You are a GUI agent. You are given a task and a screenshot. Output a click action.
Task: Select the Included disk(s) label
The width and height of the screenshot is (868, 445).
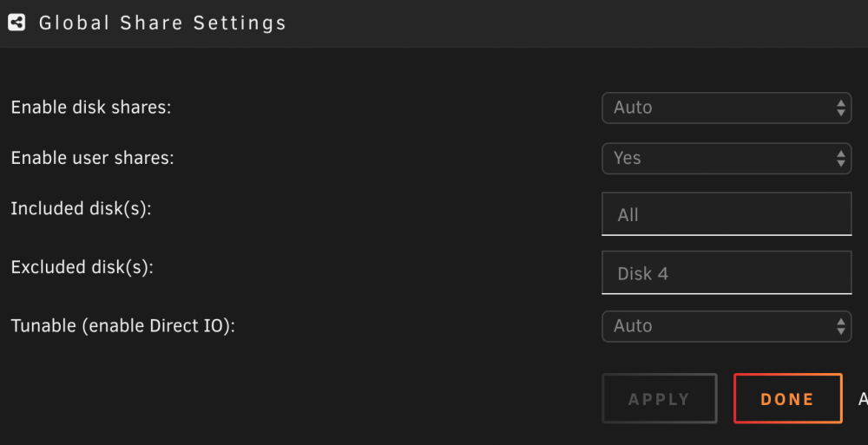tap(82, 209)
